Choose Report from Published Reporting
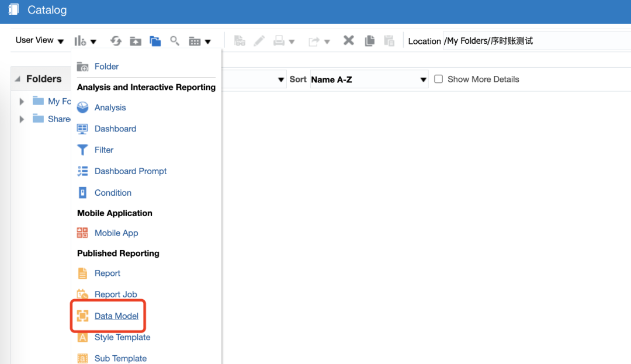The image size is (631, 364). tap(107, 273)
